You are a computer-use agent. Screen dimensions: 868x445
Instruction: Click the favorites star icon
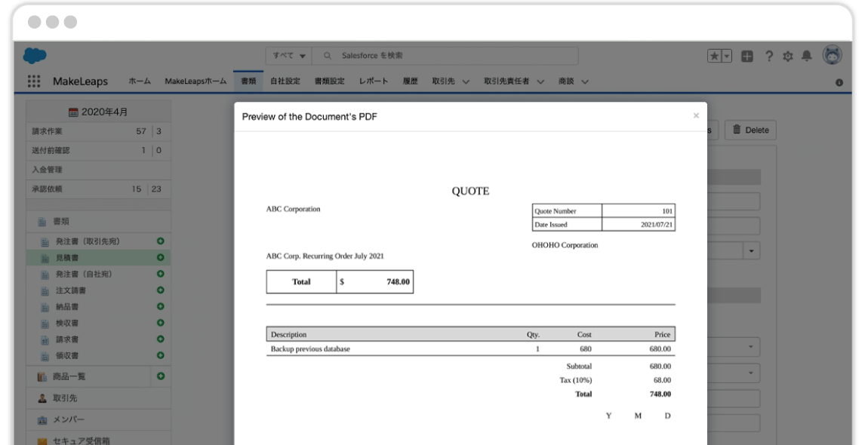click(714, 56)
